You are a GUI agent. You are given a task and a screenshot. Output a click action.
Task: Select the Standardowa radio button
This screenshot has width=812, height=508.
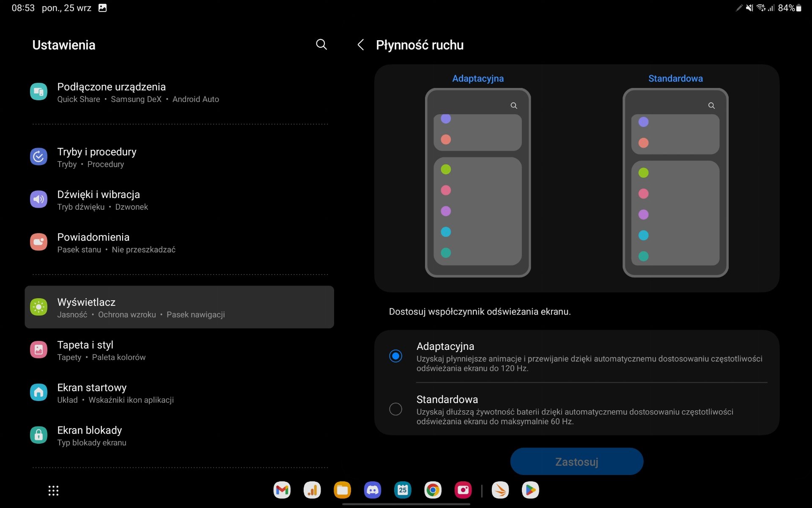(396, 409)
